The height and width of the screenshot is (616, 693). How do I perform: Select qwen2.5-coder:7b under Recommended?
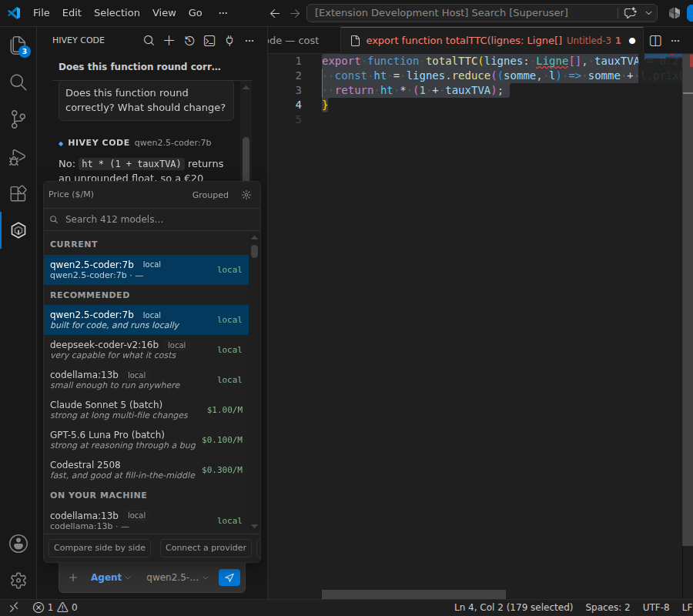tap(146, 320)
